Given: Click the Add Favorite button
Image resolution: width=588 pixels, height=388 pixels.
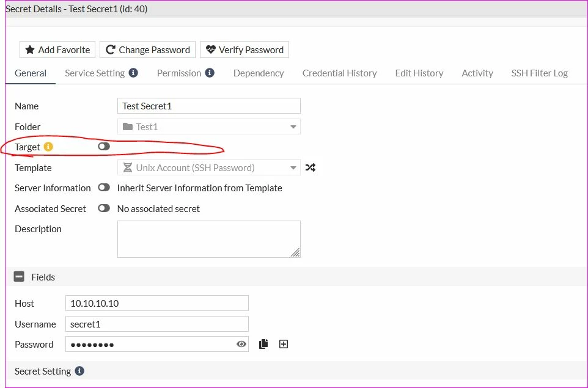Looking at the screenshot, I should point(57,50).
